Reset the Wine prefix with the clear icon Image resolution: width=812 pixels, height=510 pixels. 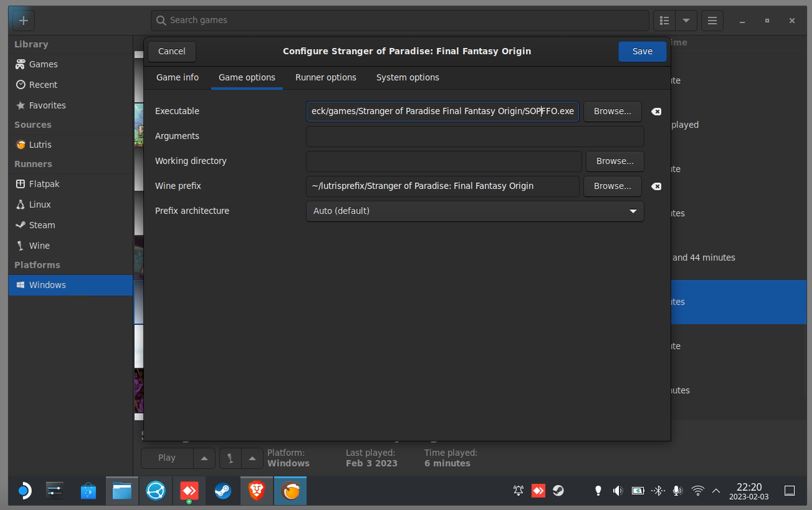[x=656, y=186]
